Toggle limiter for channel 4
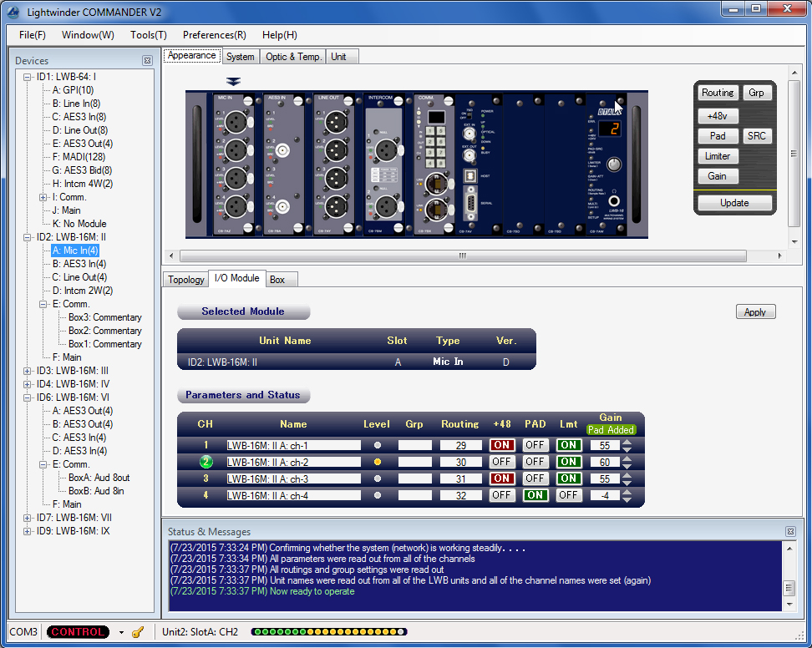This screenshot has height=648, width=812. pos(569,495)
